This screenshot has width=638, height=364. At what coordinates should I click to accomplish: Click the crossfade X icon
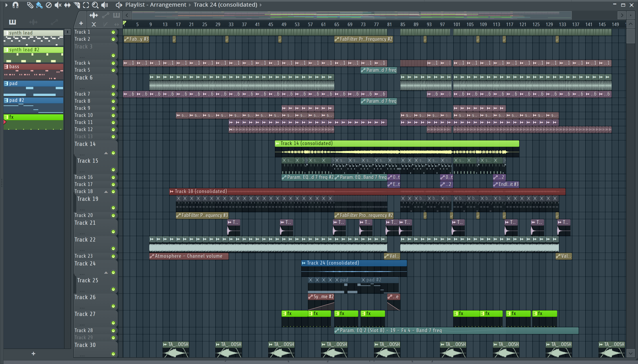94,24
